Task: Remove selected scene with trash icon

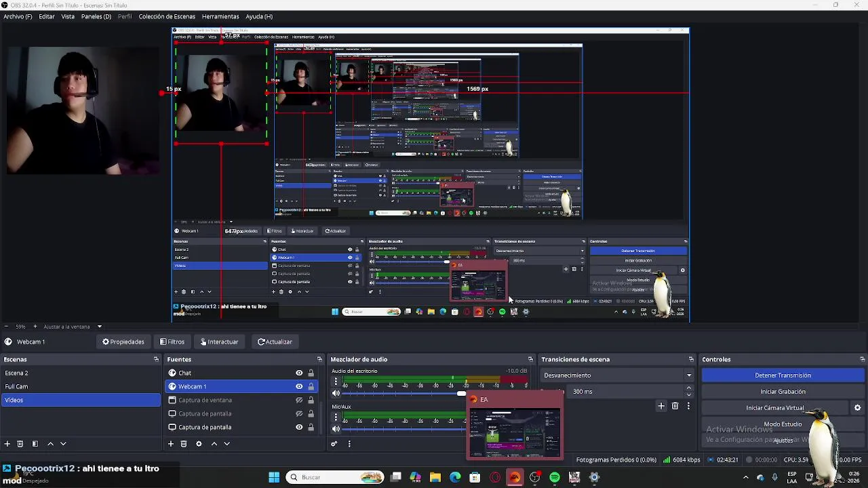Action: pyautogui.click(x=20, y=444)
